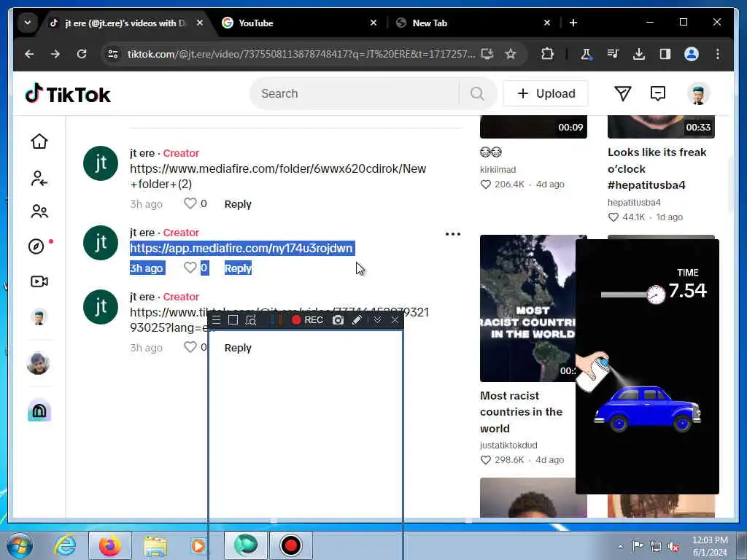Open Windows Start menu

click(19, 545)
